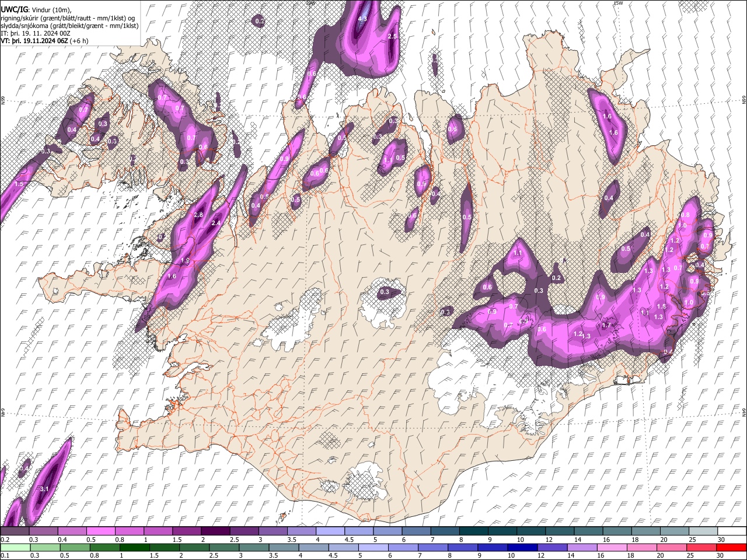Click the "UWC/IG: Vindur (10m)" title text
The image size is (747, 560).
[36, 9]
